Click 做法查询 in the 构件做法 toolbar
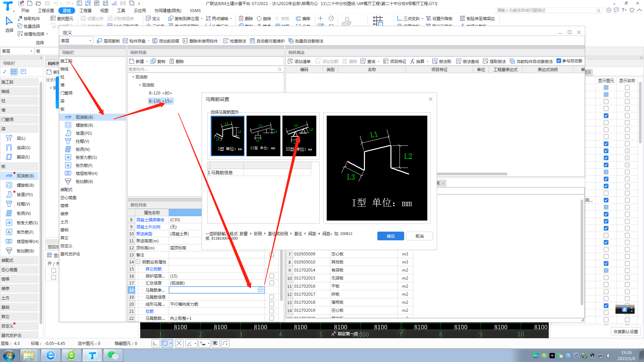 point(468,61)
